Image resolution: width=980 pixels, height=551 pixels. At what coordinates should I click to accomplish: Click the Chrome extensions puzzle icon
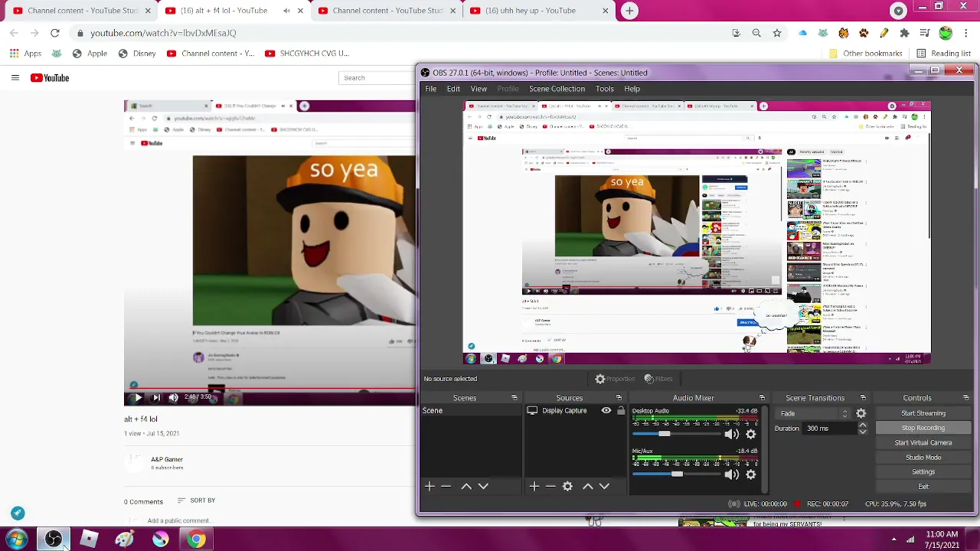[904, 33]
